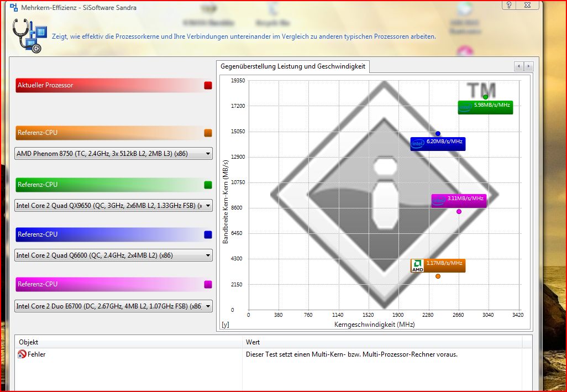Viewport: 567px width, 392px height.
Task: Click the red Fehler error icon
Action: click(x=22, y=354)
